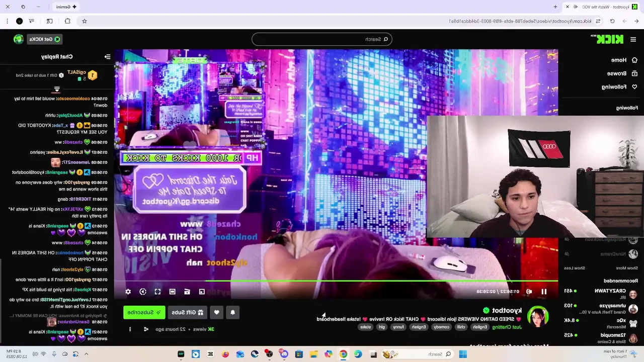Expand Show More in followed channels
The height and width of the screenshot is (362, 644).
coord(627,268)
